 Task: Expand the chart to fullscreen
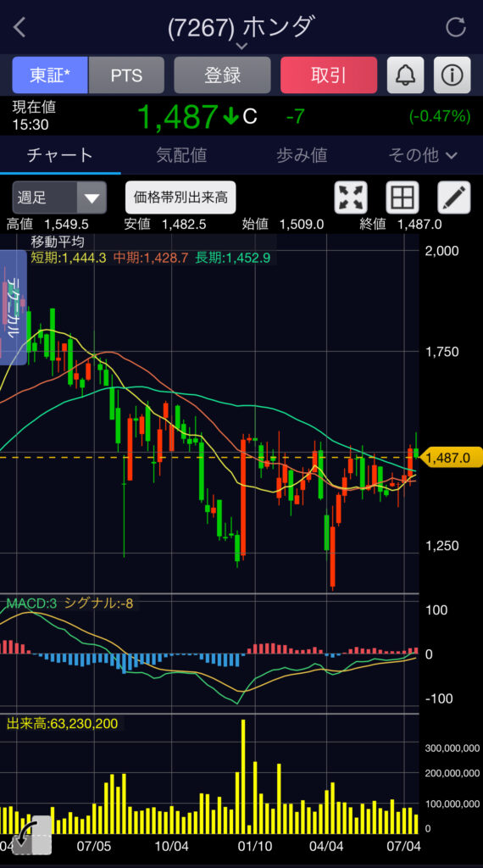pos(351,197)
